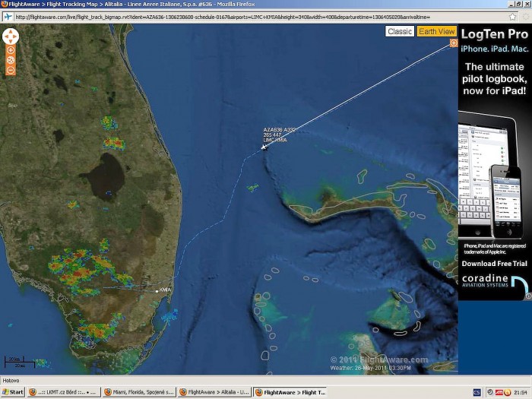
Task: Click the CS language indicator
Action: 477,393
